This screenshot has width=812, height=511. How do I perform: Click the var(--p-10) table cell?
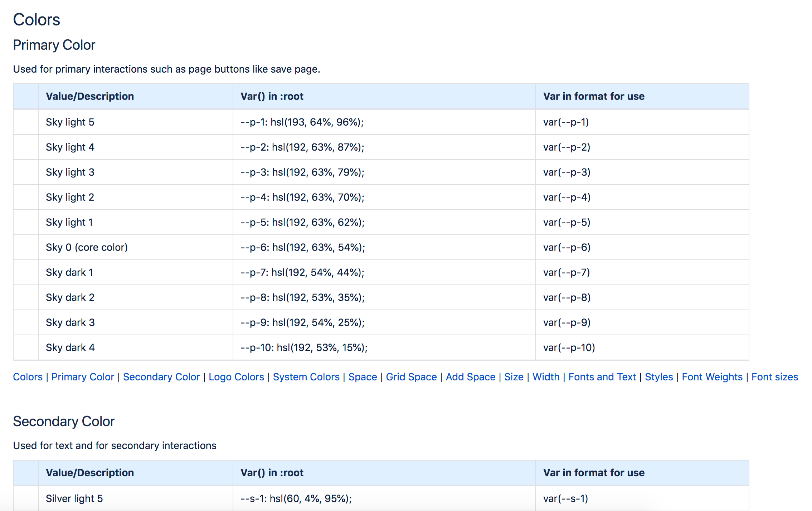point(569,347)
